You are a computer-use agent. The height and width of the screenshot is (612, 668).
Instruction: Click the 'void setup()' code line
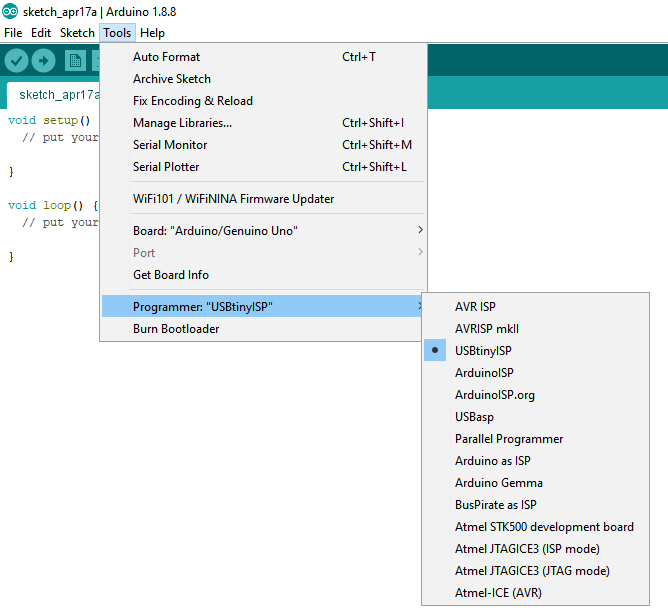pos(49,121)
